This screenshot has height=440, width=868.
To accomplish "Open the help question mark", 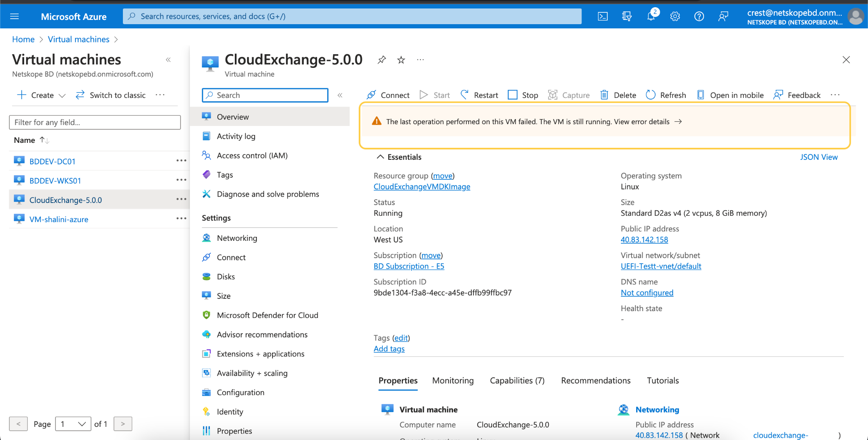I will 699,17.
